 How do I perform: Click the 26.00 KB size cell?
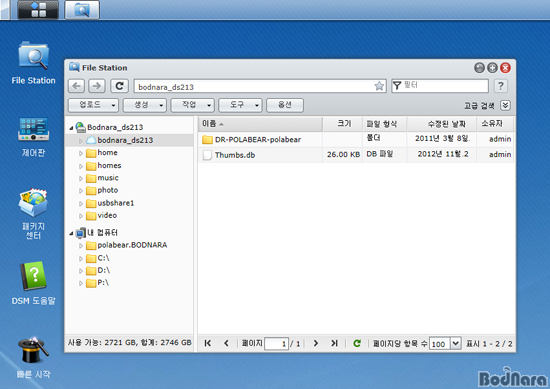[343, 155]
